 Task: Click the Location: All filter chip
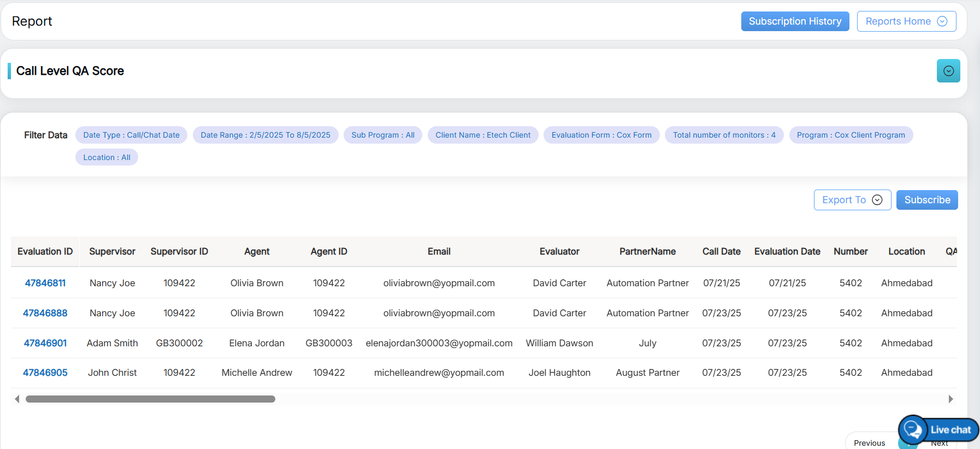(107, 157)
